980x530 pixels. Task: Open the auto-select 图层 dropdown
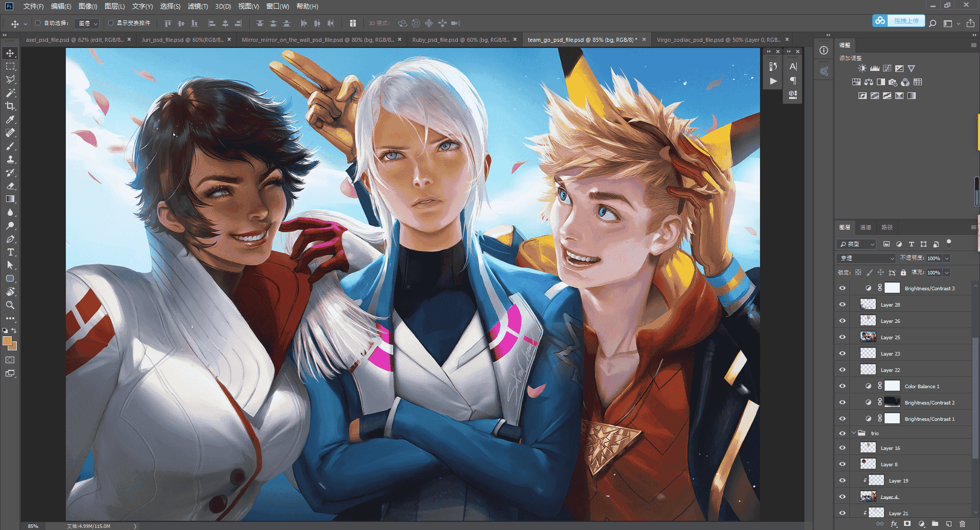point(87,23)
